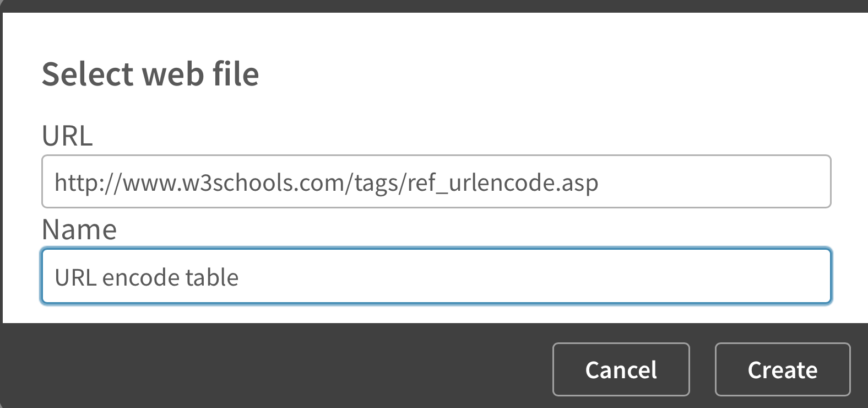The image size is (868, 408).
Task: Click the Name field label
Action: pos(79,229)
